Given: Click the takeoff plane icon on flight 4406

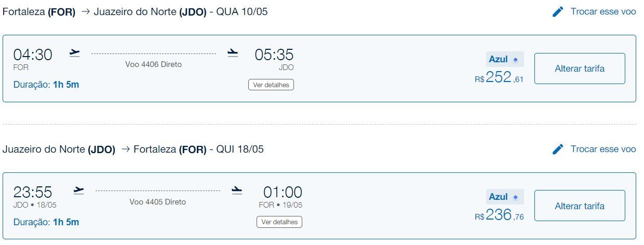Looking at the screenshot, I should tap(75, 53).
